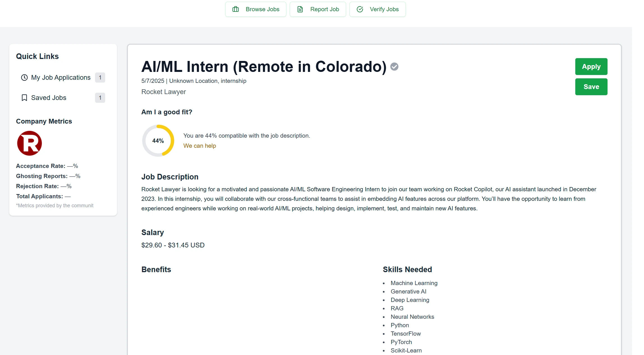
Task: Follow the We can help link
Action: (199, 146)
